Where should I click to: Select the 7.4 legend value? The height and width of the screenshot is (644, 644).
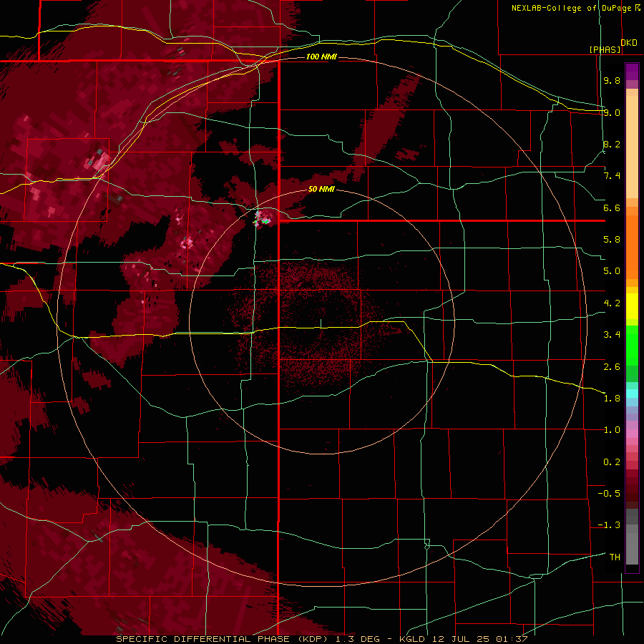[x=612, y=176]
